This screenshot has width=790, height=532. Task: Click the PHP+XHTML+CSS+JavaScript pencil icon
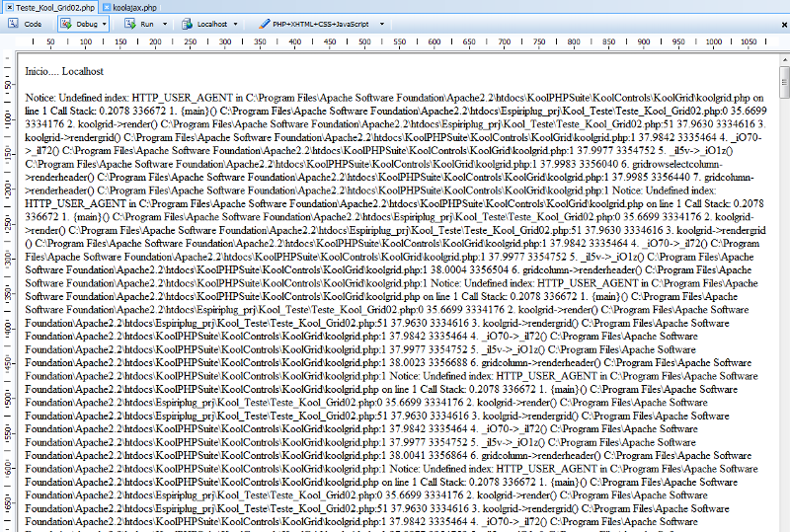264,24
